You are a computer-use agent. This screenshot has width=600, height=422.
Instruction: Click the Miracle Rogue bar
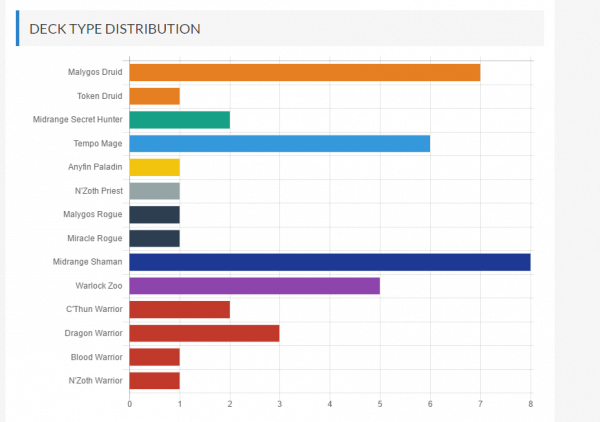(x=155, y=238)
